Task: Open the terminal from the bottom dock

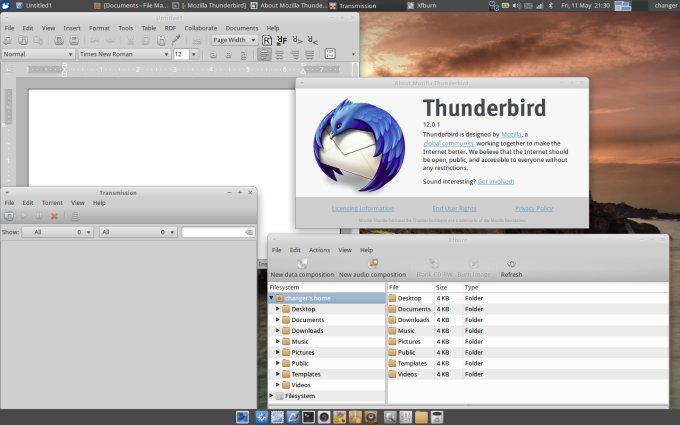Action: 309,416
